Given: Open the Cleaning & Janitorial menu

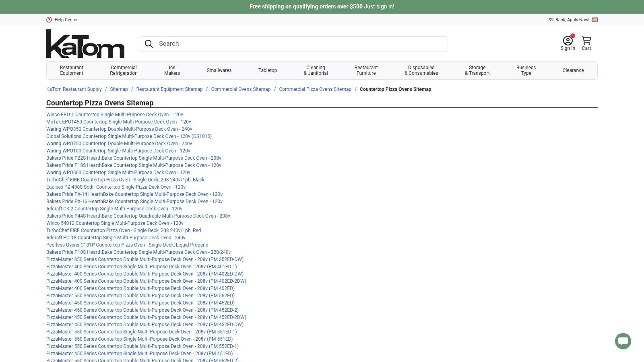Looking at the screenshot, I should click(x=316, y=70).
